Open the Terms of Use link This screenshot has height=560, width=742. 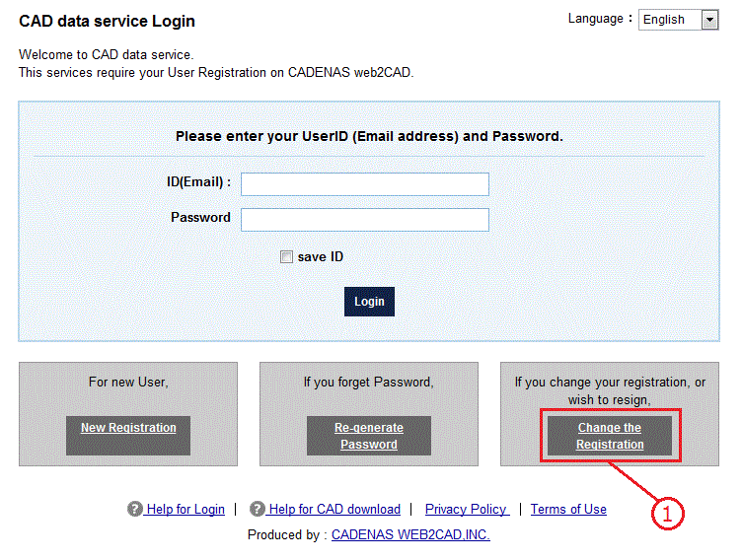tap(568, 510)
